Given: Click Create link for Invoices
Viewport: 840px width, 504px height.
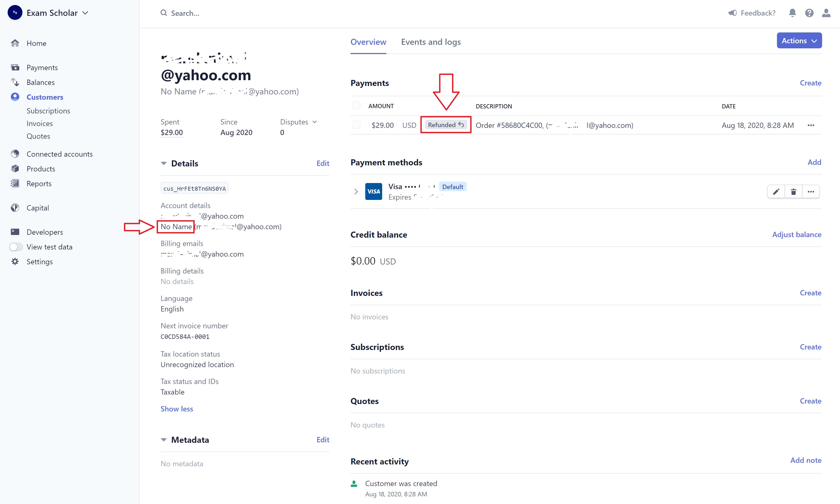Looking at the screenshot, I should [810, 293].
